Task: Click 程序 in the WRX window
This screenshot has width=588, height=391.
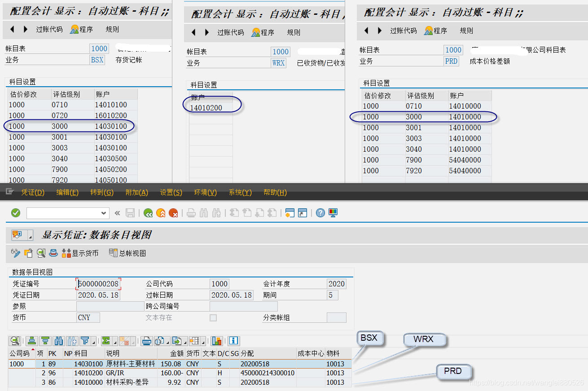Action: point(263,32)
